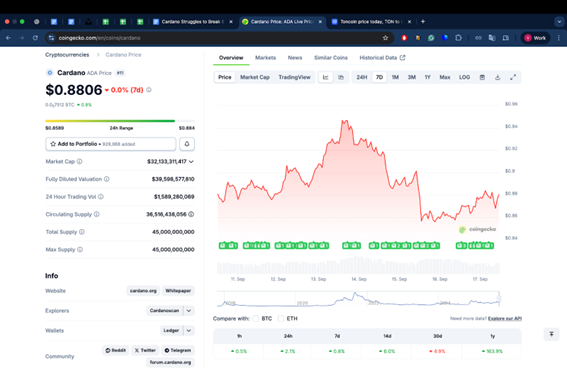
Task: Show the TradingView chart
Action: click(294, 77)
